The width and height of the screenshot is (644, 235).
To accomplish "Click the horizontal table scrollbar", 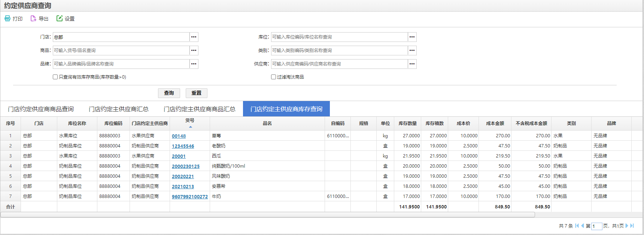I will (x=268, y=214).
